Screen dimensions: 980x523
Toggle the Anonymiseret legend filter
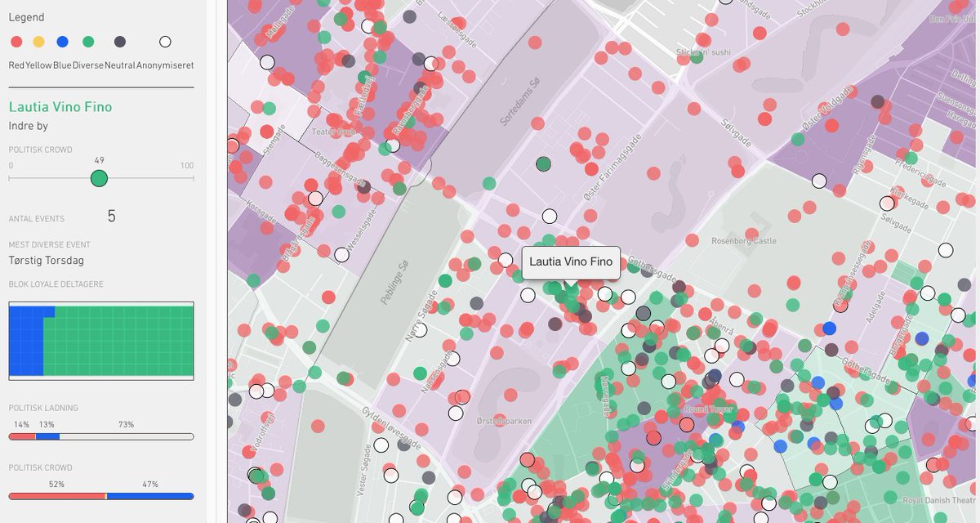click(x=165, y=41)
